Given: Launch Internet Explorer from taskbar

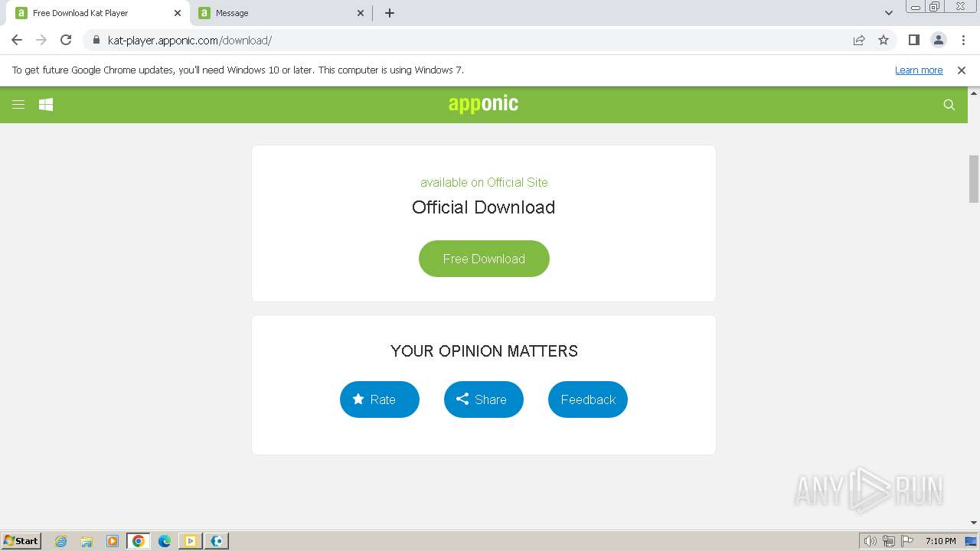Looking at the screenshot, I should coord(61,541).
